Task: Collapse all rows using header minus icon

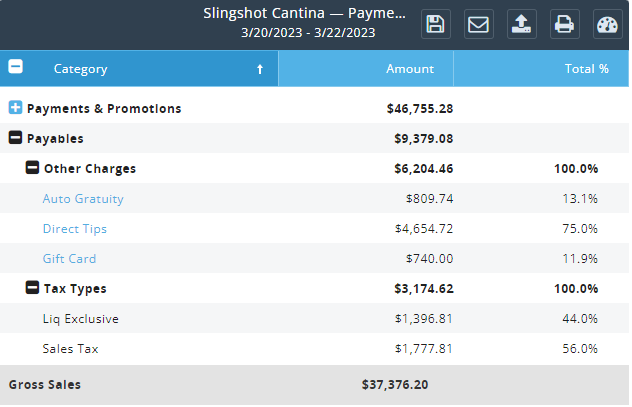Action: [15, 68]
